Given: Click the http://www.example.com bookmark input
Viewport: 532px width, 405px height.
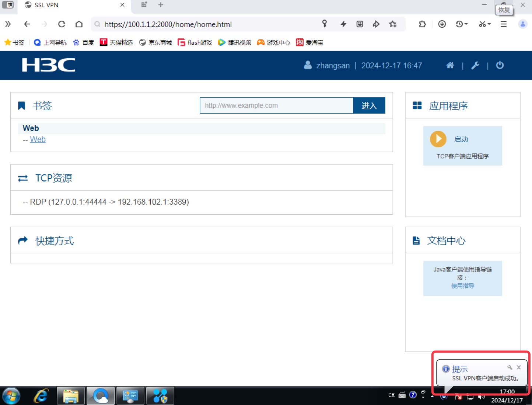Looking at the screenshot, I should pyautogui.click(x=276, y=105).
